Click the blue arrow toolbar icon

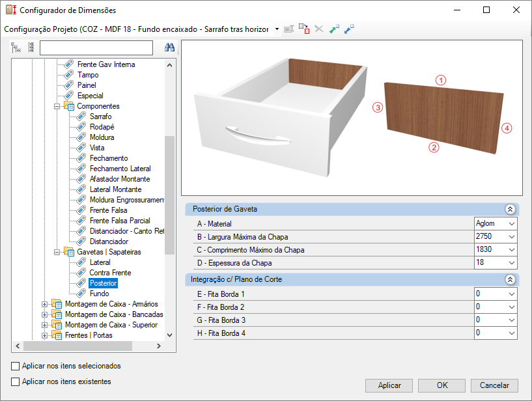(349, 29)
